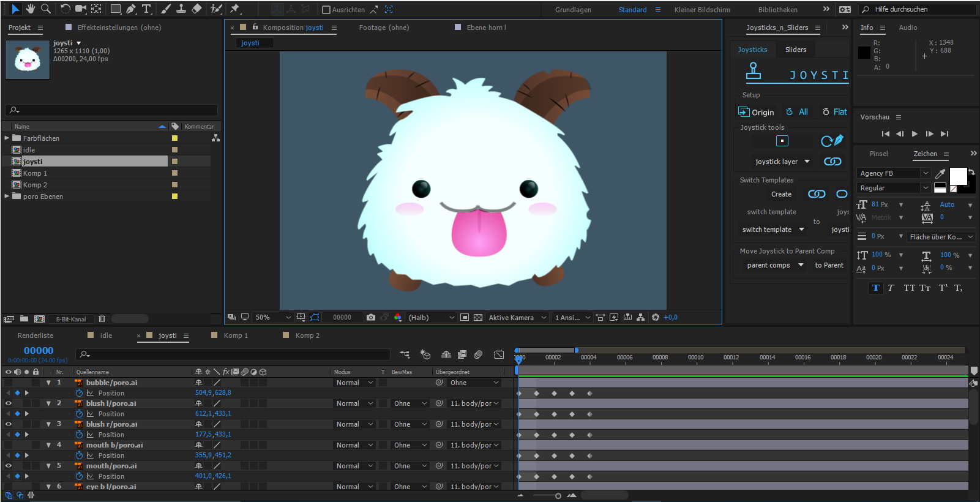Open the composition flowchart icon in viewer
The image size is (980, 502).
(x=640, y=317)
